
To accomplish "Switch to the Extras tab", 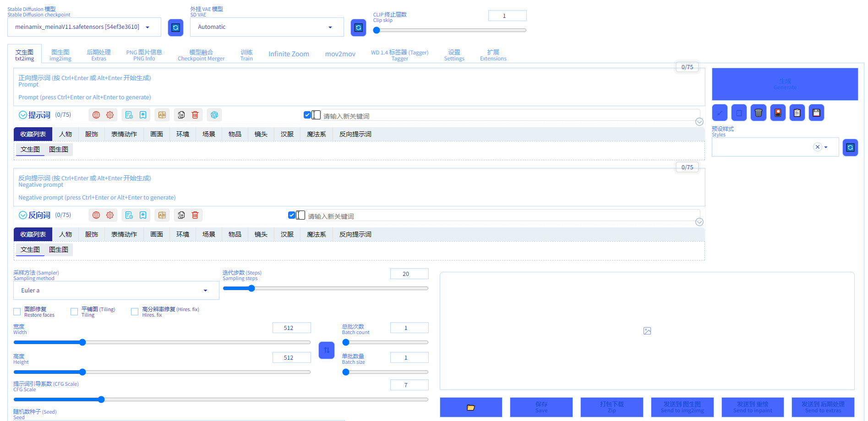I will (98, 55).
